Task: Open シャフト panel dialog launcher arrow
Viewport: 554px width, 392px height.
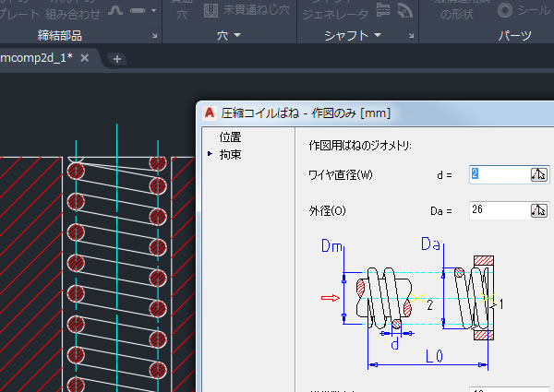Action: [411, 36]
